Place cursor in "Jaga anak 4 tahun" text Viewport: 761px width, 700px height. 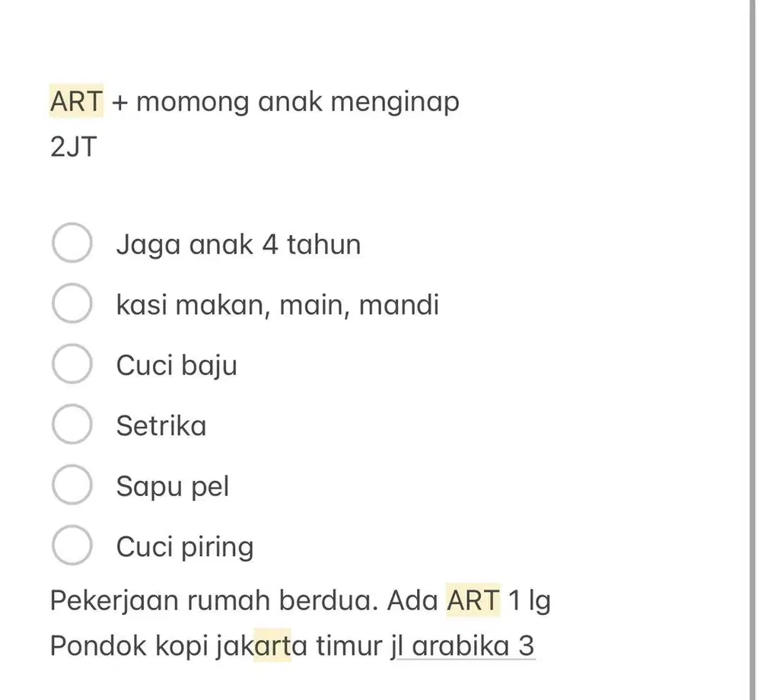coord(238,244)
